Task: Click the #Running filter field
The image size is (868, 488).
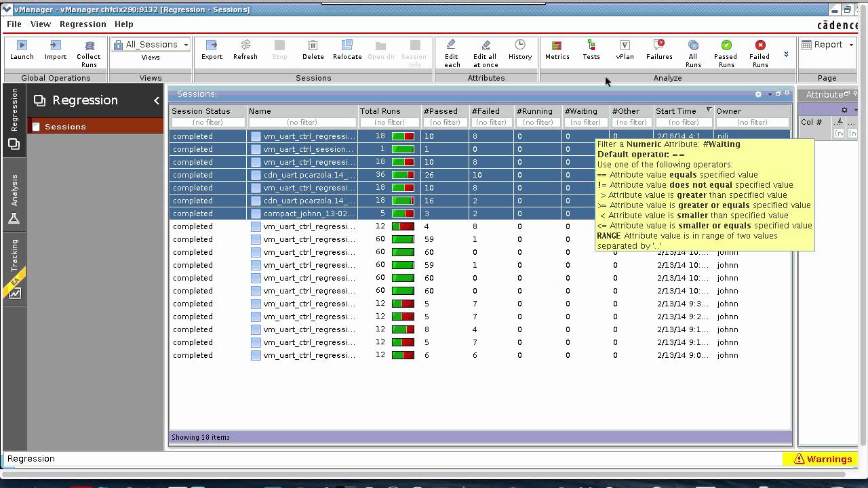Action: 538,123
